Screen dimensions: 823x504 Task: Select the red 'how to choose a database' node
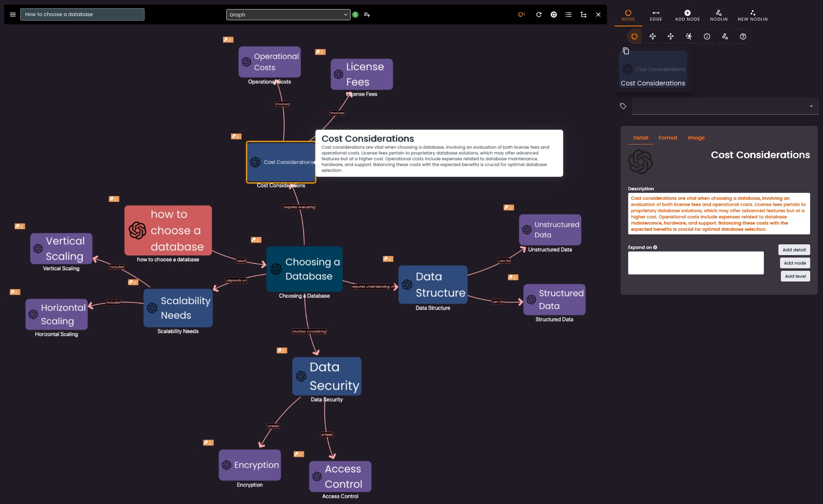pyautogui.click(x=168, y=230)
